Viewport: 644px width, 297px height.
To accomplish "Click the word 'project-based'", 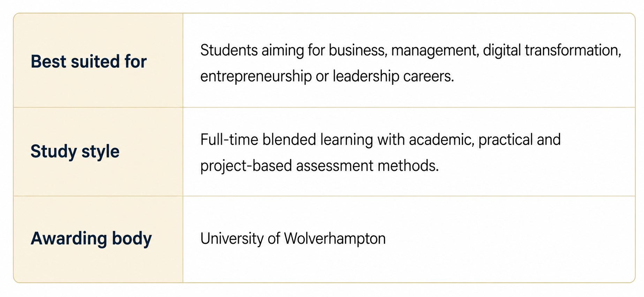I will click(246, 166).
